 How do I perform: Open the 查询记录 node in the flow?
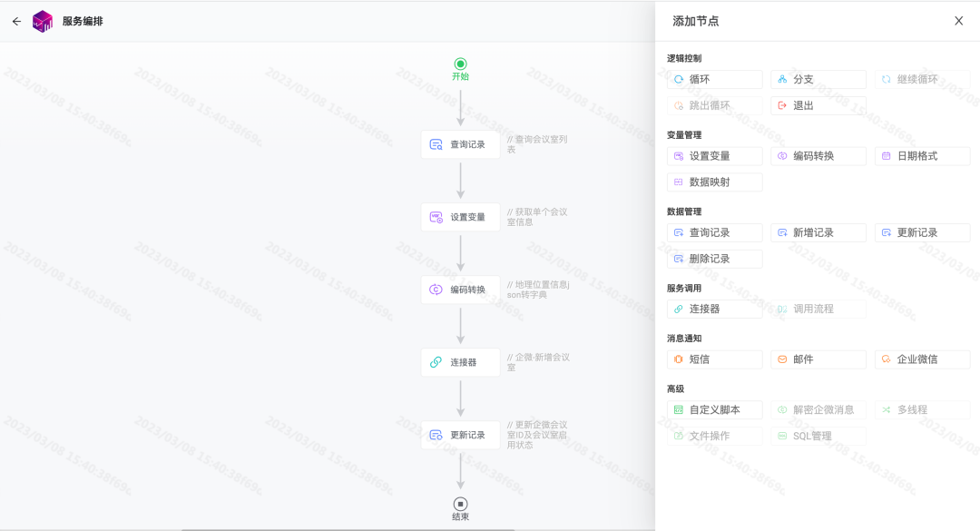461,144
